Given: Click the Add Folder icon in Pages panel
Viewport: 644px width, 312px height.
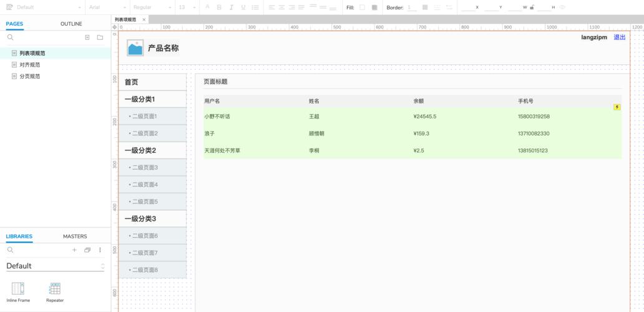Looking at the screenshot, I should coord(100,37).
